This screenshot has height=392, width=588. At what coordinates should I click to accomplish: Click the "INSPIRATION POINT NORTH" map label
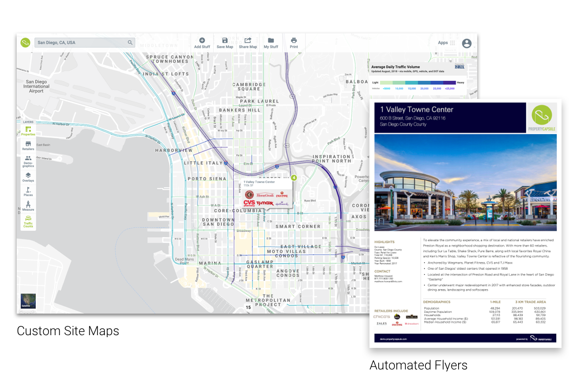pos(332,158)
